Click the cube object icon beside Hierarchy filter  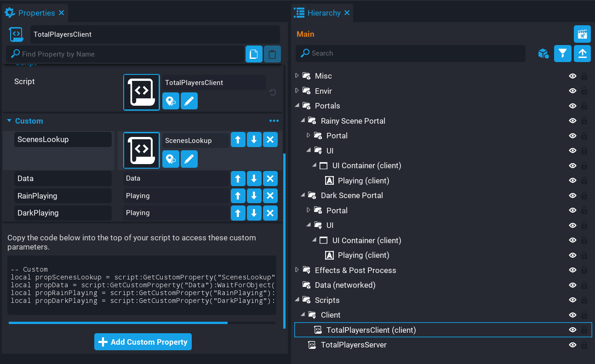[x=544, y=53]
